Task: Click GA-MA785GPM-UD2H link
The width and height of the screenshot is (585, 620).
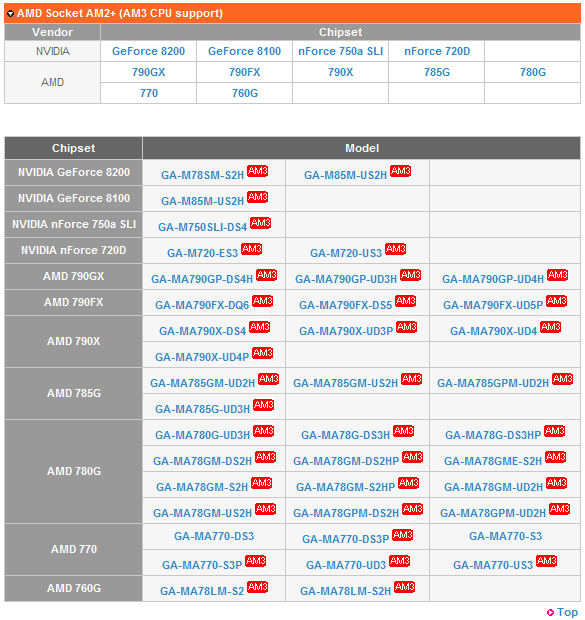Action: [x=493, y=384]
